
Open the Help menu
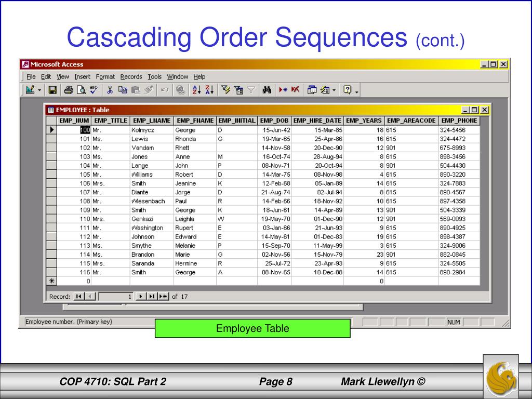tap(199, 77)
